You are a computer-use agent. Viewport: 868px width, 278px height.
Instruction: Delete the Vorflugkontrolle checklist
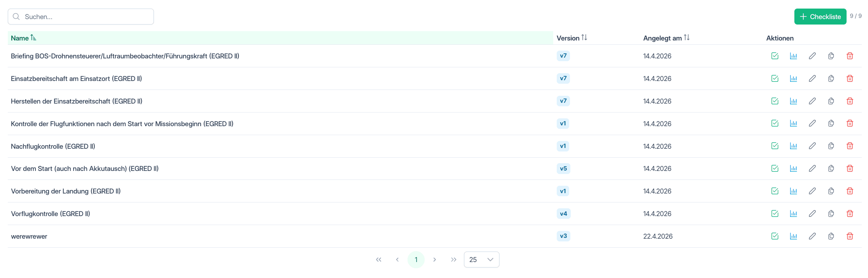click(x=850, y=213)
